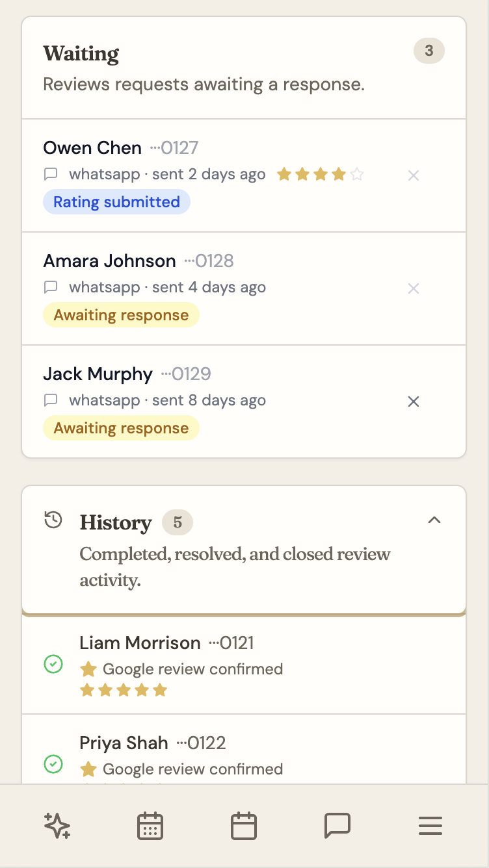The width and height of the screenshot is (489, 868).
Task: Select the Priya Shah name
Action: pyautogui.click(x=124, y=743)
